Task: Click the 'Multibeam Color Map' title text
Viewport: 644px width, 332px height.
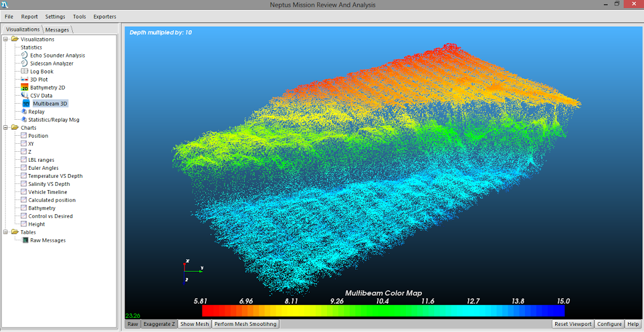Action: (x=383, y=293)
